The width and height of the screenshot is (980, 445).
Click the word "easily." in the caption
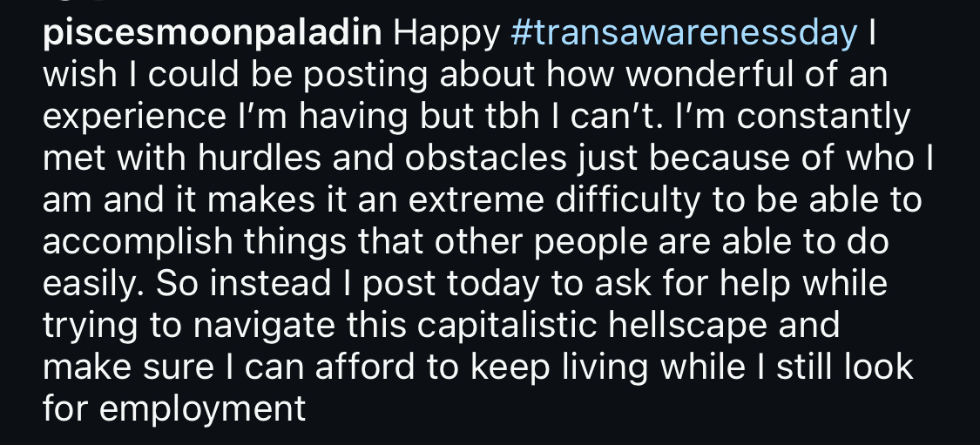pos(91,283)
